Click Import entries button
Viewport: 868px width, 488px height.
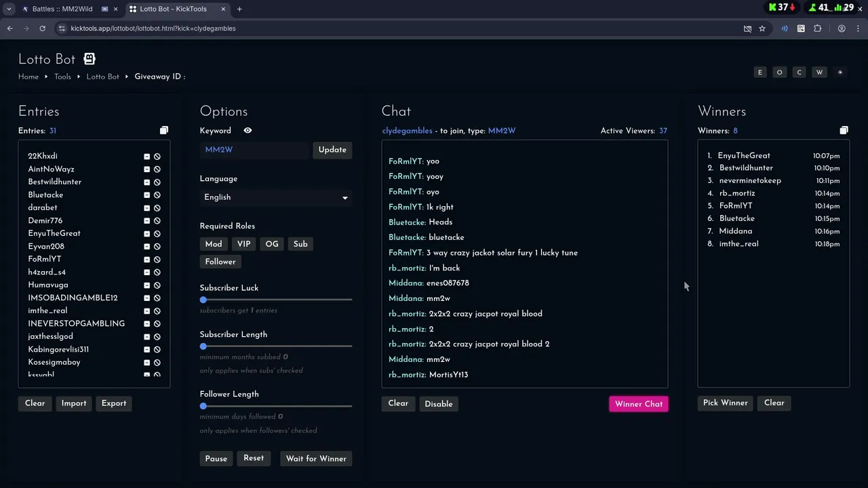pyautogui.click(x=74, y=403)
